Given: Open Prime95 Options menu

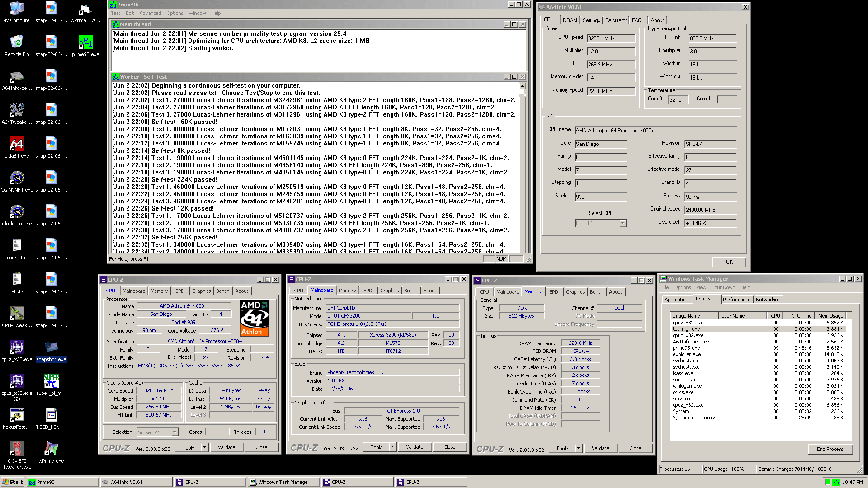Looking at the screenshot, I should [175, 13].
